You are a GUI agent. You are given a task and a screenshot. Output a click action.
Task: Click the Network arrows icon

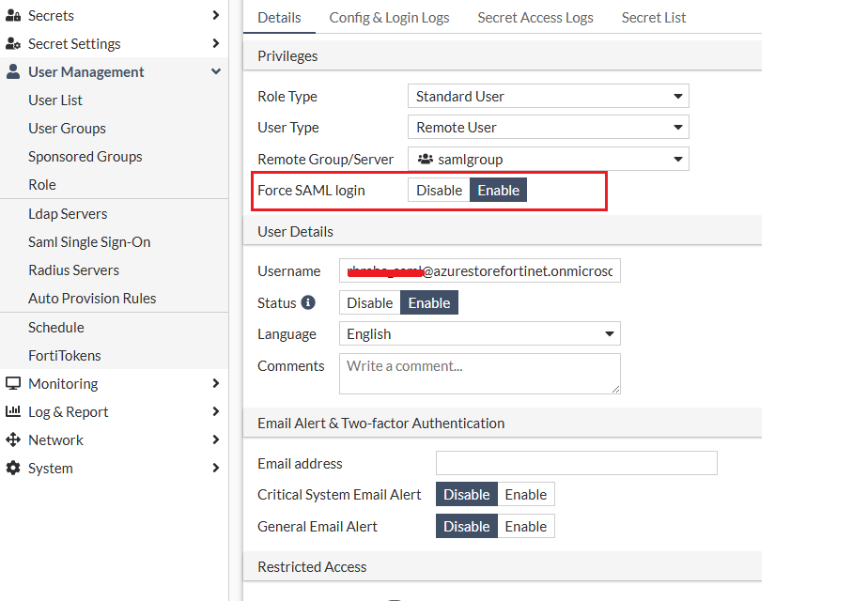click(13, 440)
